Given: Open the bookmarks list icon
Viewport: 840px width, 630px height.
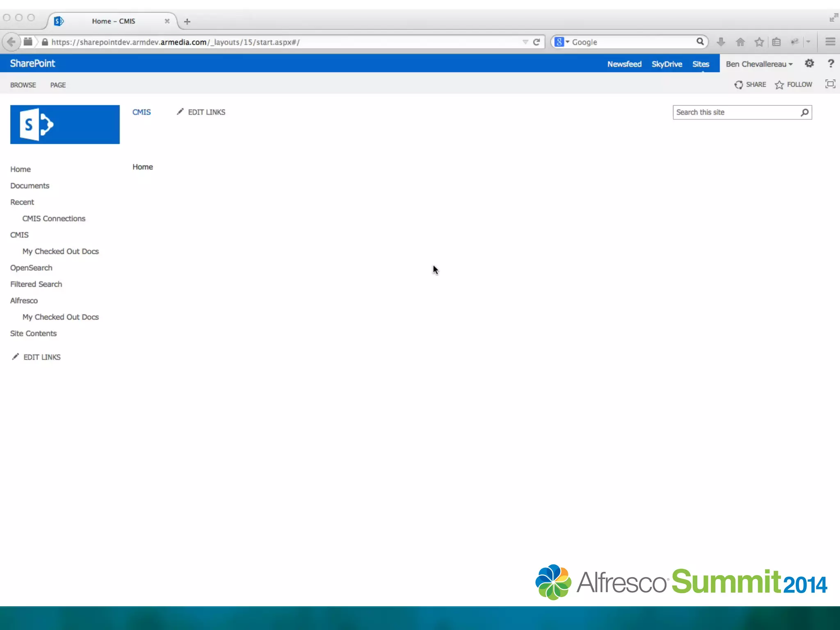Looking at the screenshot, I should [x=776, y=42].
